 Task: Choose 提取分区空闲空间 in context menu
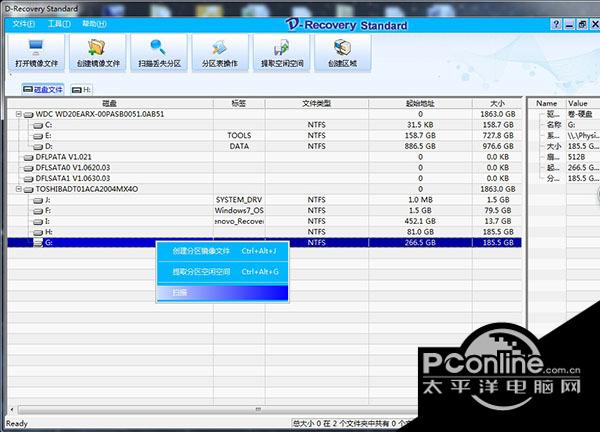click(x=223, y=272)
